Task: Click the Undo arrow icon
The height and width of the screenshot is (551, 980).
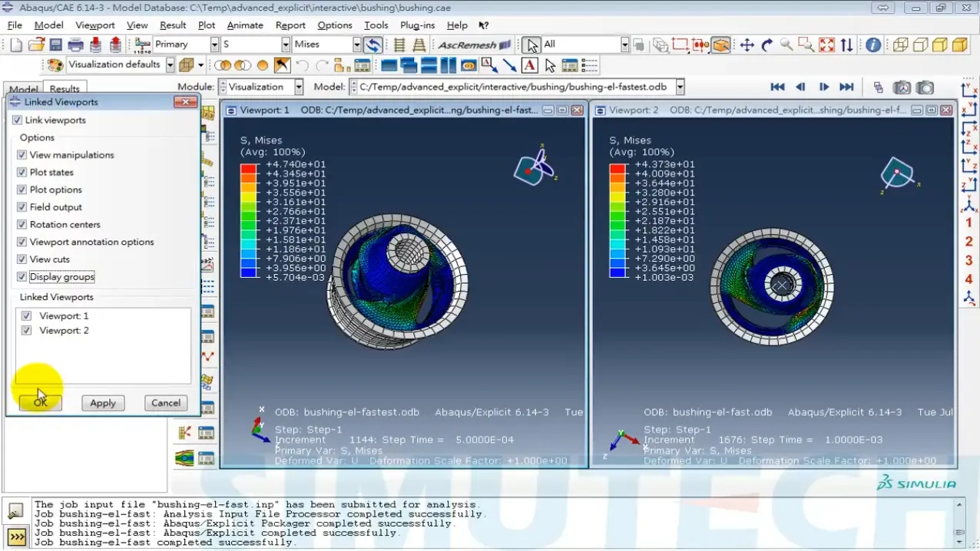Action: point(302,65)
